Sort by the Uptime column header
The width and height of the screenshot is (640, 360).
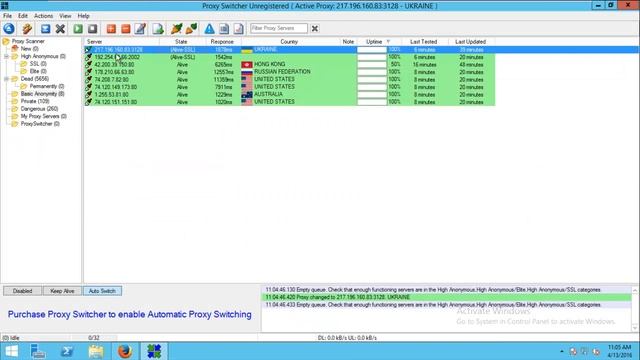[379, 42]
